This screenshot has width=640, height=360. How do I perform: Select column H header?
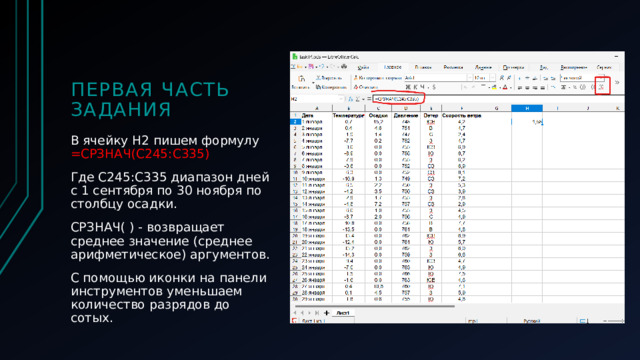tap(527, 108)
